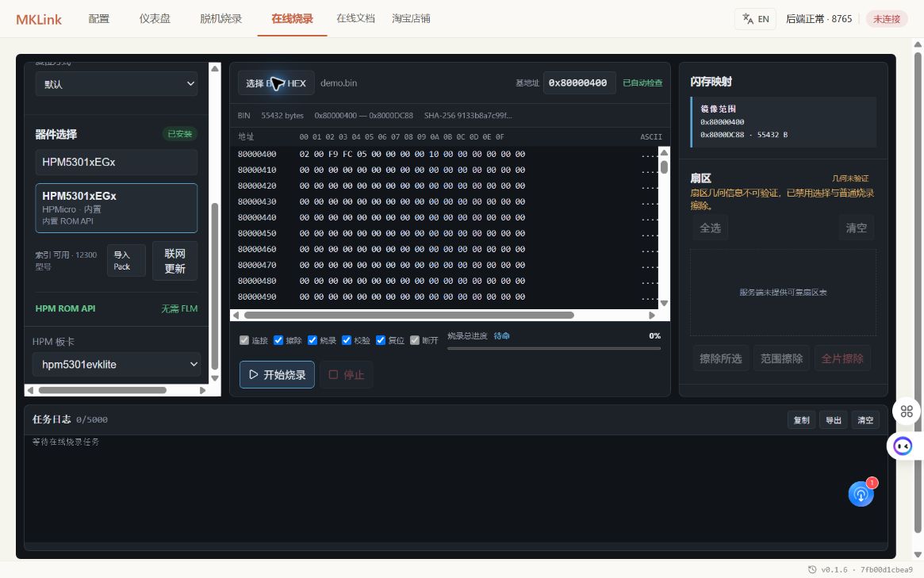Click the 导入 Pack button

[x=126, y=260]
